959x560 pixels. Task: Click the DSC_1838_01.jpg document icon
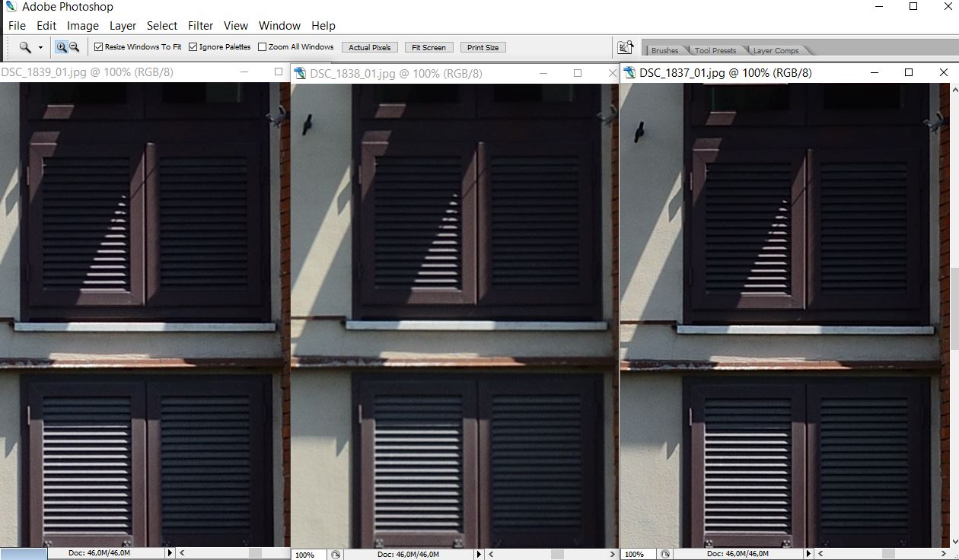pos(300,73)
